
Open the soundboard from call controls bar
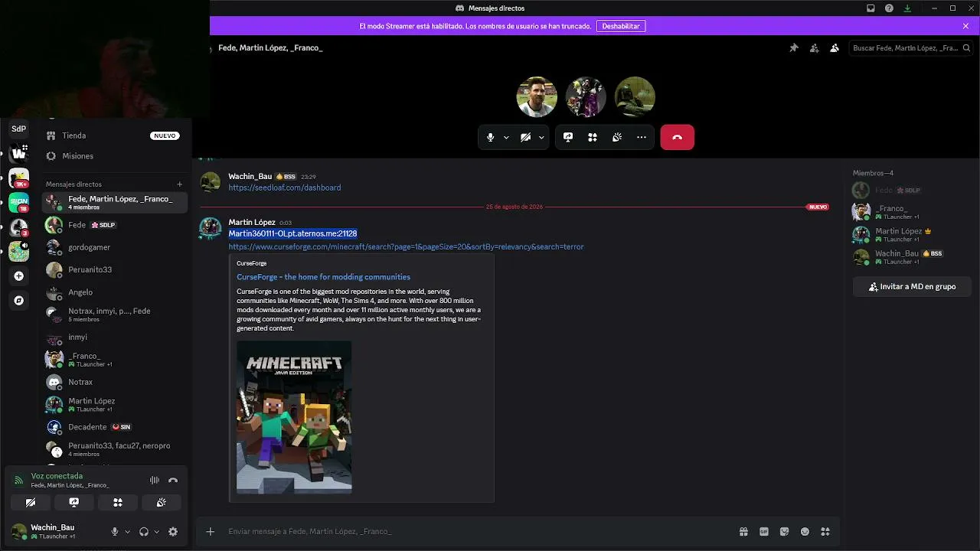tap(617, 137)
